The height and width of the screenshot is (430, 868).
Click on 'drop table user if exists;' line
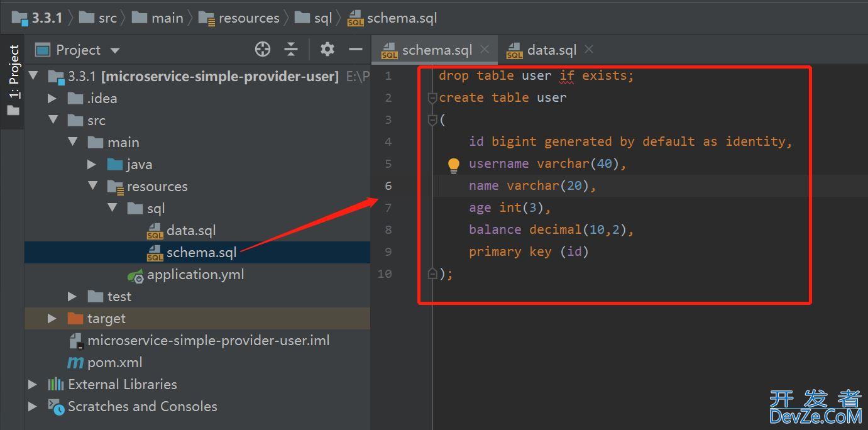[x=537, y=76]
